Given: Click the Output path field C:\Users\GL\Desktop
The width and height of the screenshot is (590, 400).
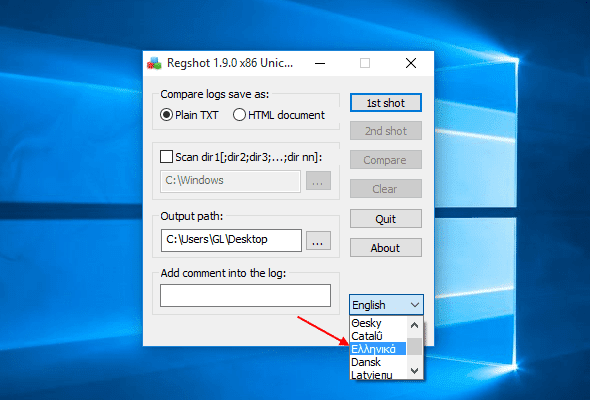Looking at the screenshot, I should pyautogui.click(x=231, y=240).
